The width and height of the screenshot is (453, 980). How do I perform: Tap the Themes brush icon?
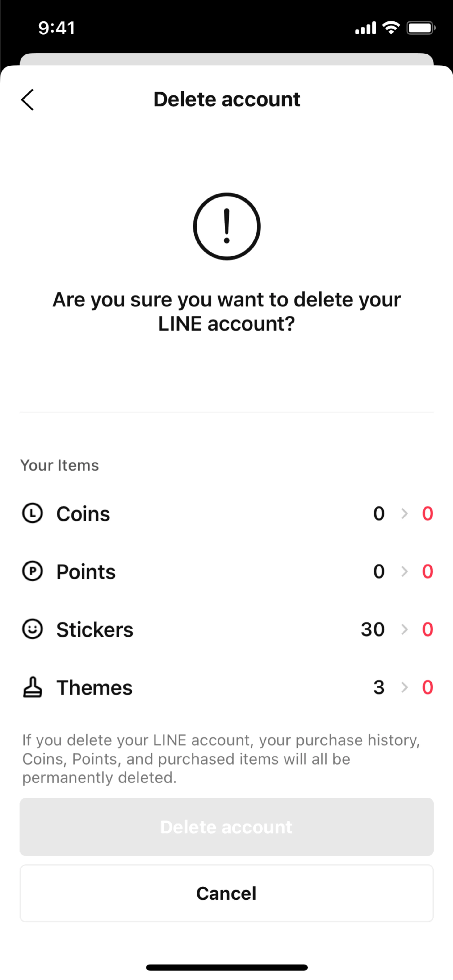32,687
